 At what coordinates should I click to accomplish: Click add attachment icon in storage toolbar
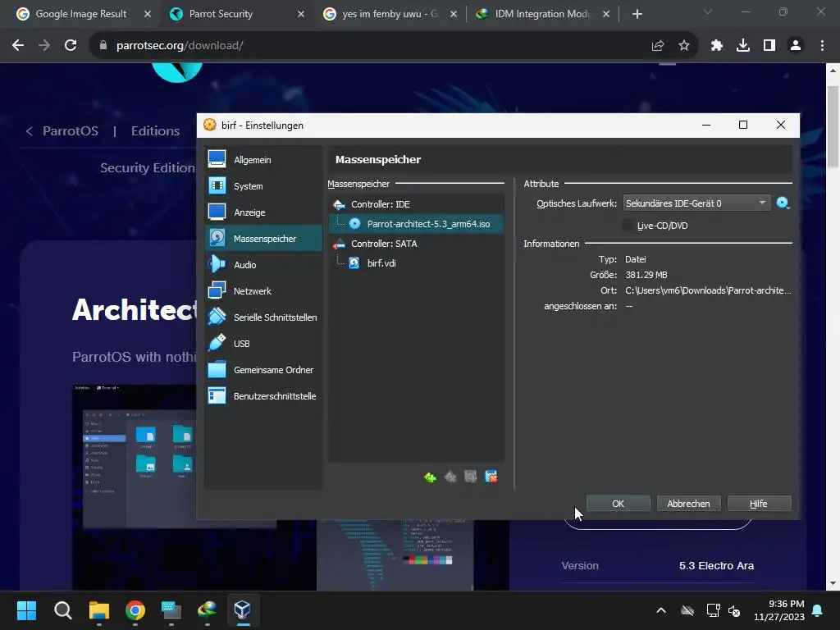click(471, 477)
